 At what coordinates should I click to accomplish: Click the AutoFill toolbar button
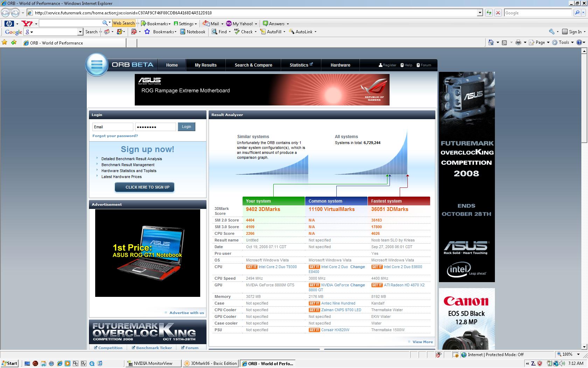271,32
